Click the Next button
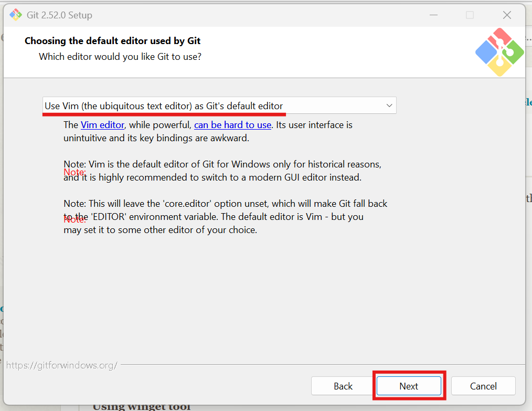Viewport: 532px width, 411px height. (409, 386)
